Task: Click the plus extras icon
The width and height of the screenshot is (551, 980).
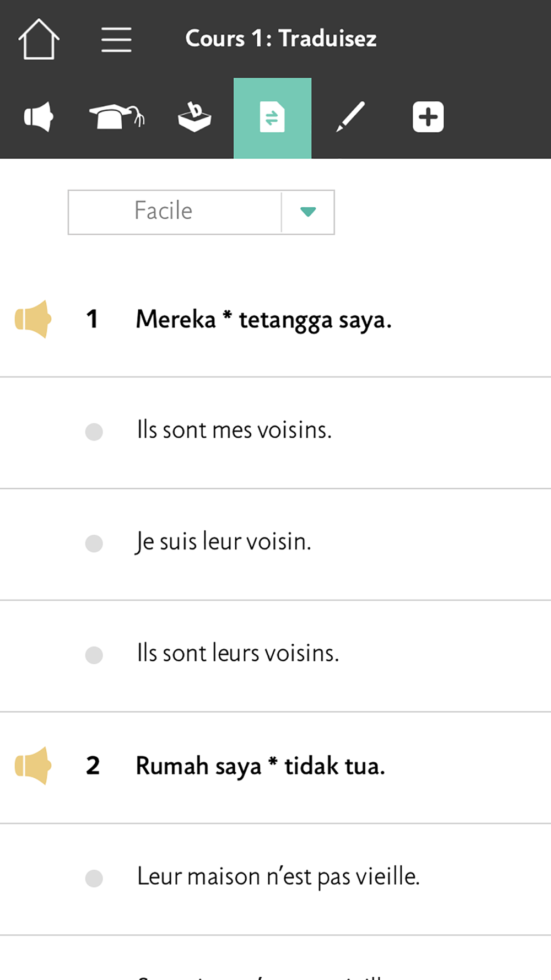Action: [428, 117]
